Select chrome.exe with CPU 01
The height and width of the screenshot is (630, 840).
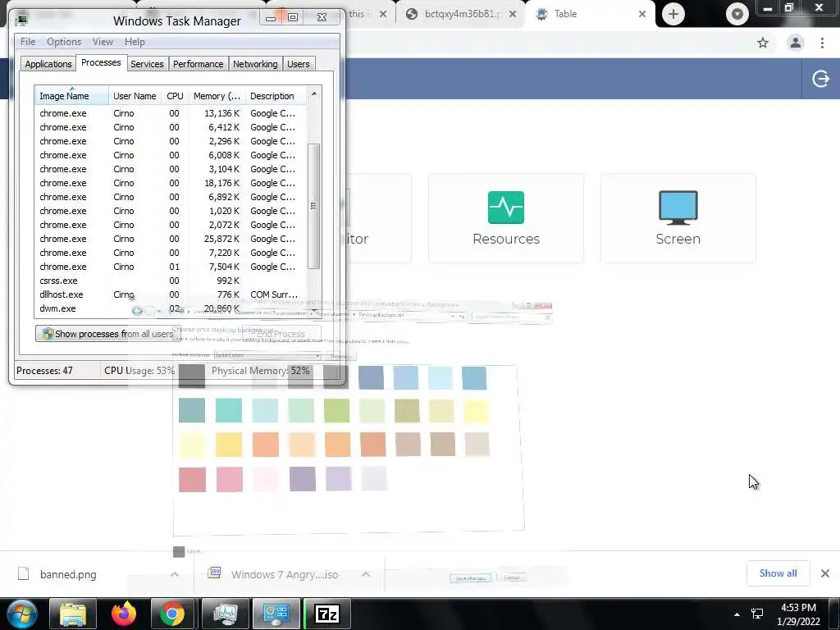(x=171, y=267)
